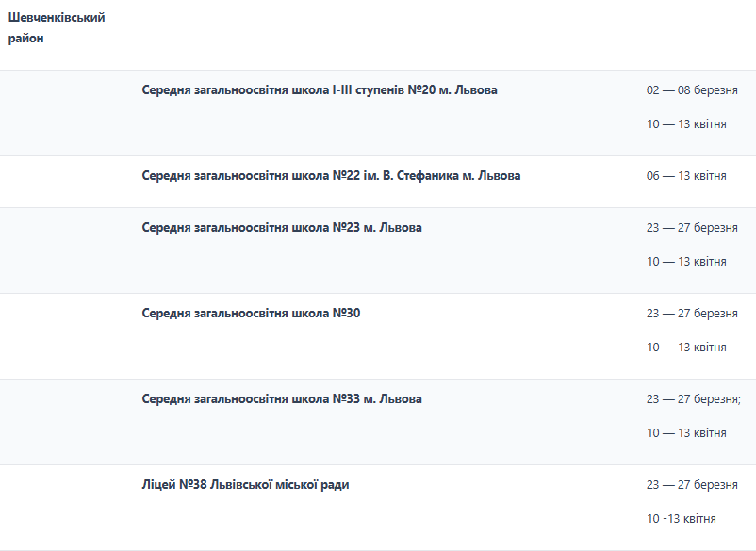756x551 pixels.
Task: Click school №30's 23 — 27 березня date
Action: [692, 313]
